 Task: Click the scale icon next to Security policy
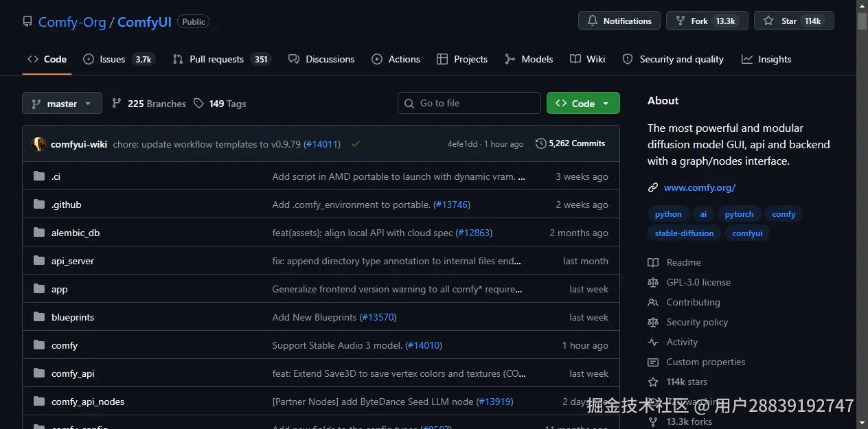(x=653, y=322)
